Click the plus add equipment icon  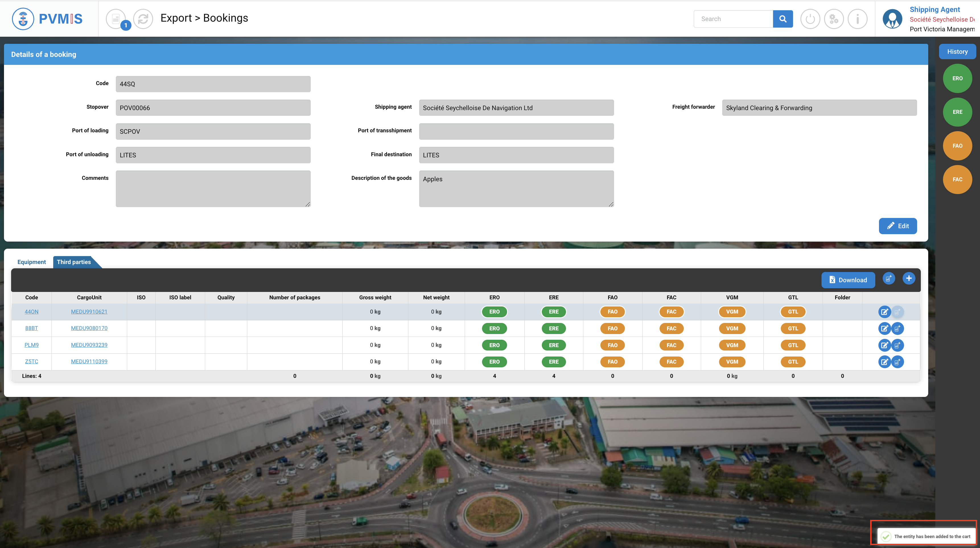tap(909, 278)
